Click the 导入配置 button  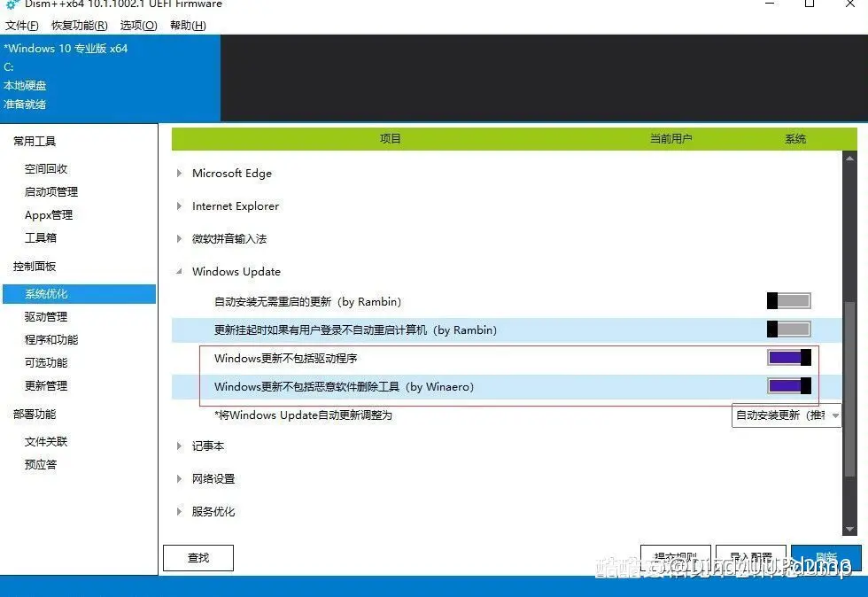coord(751,558)
